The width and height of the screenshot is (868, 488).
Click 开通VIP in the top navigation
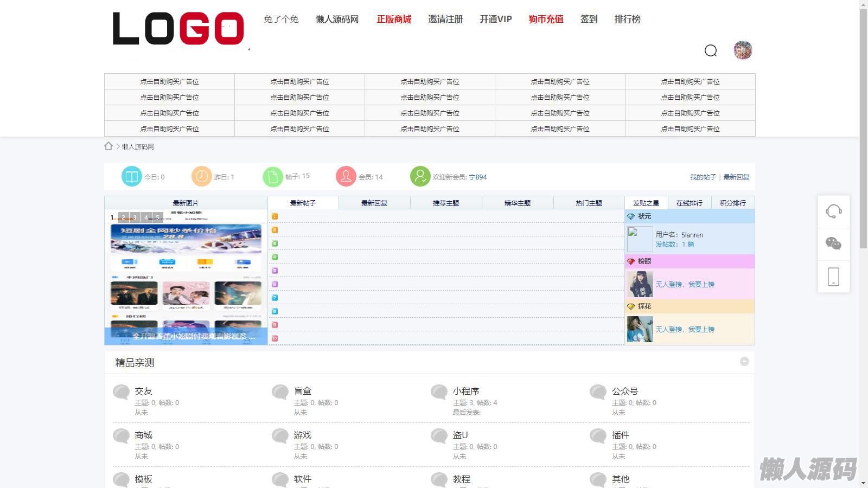(495, 19)
